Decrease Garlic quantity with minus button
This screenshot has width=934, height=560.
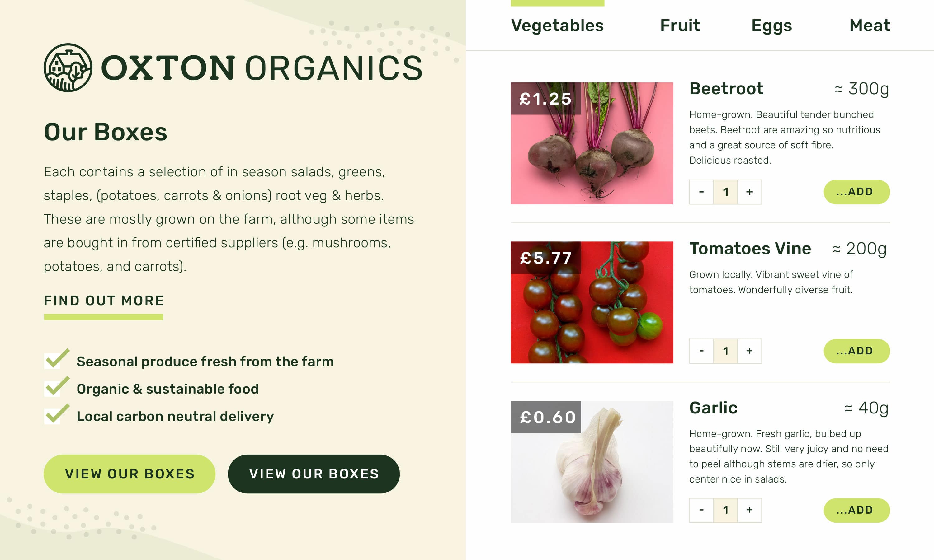pyautogui.click(x=701, y=510)
